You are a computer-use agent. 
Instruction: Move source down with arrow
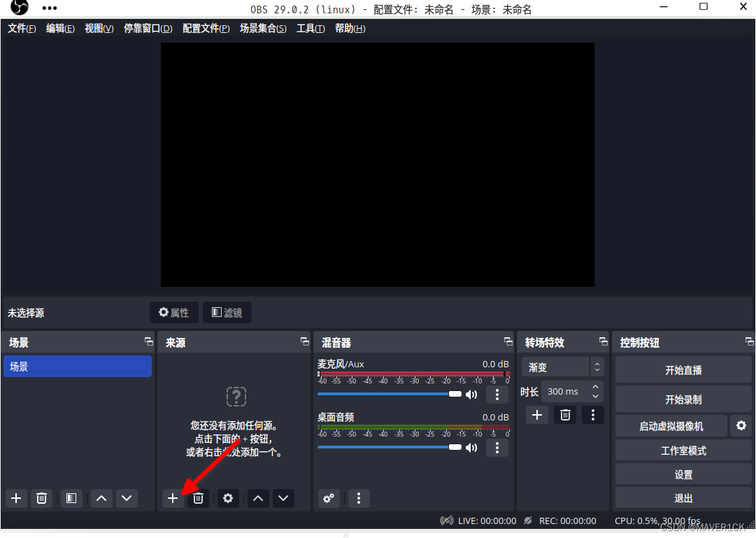coord(283,498)
